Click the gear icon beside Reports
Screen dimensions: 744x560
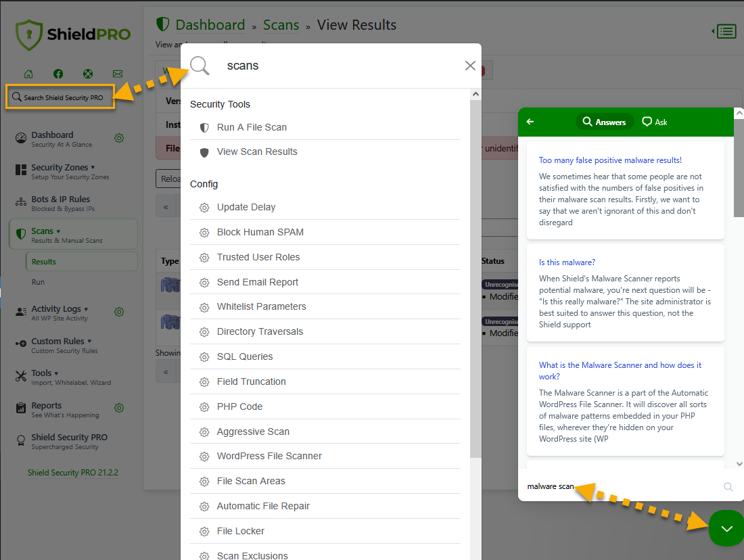pyautogui.click(x=119, y=408)
